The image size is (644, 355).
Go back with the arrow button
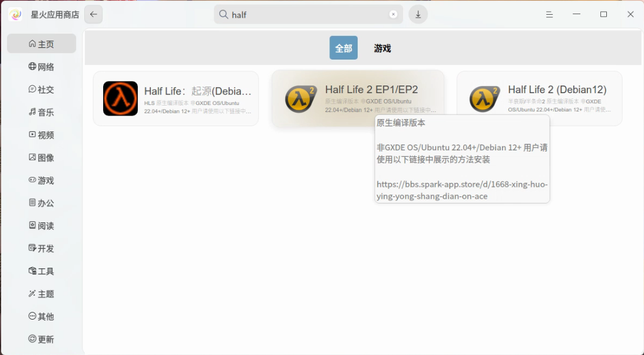94,14
